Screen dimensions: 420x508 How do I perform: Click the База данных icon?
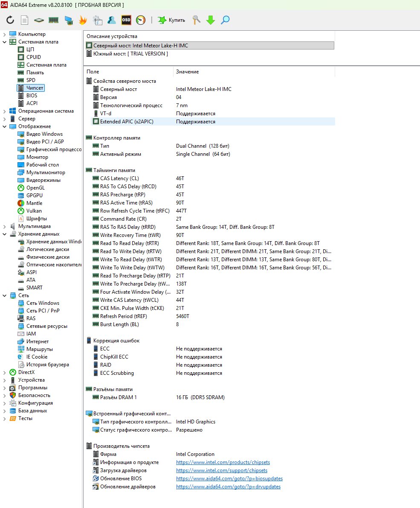pyautogui.click(x=13, y=411)
